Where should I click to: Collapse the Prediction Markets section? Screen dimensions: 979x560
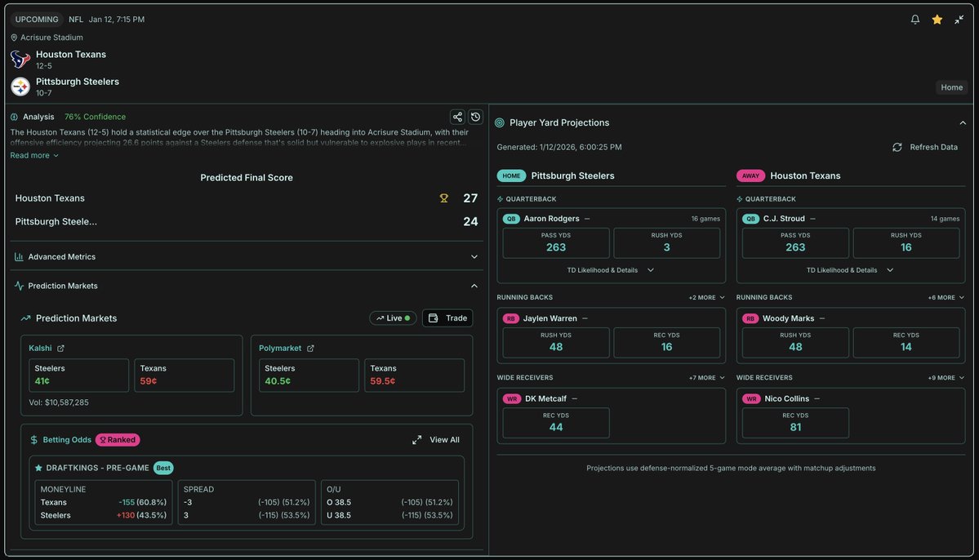[247, 286]
